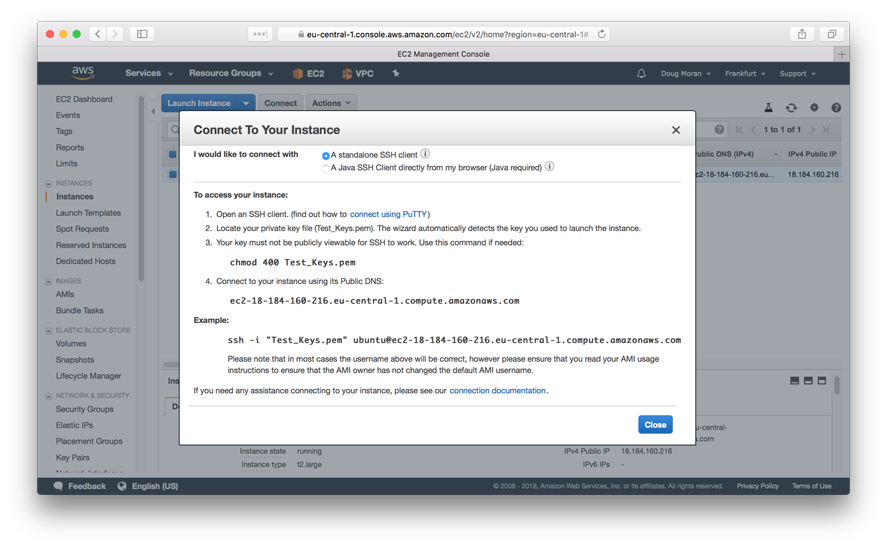Image resolution: width=887 pixels, height=548 pixels.
Task: Open the Frankfurt region dropdown
Action: coord(745,74)
